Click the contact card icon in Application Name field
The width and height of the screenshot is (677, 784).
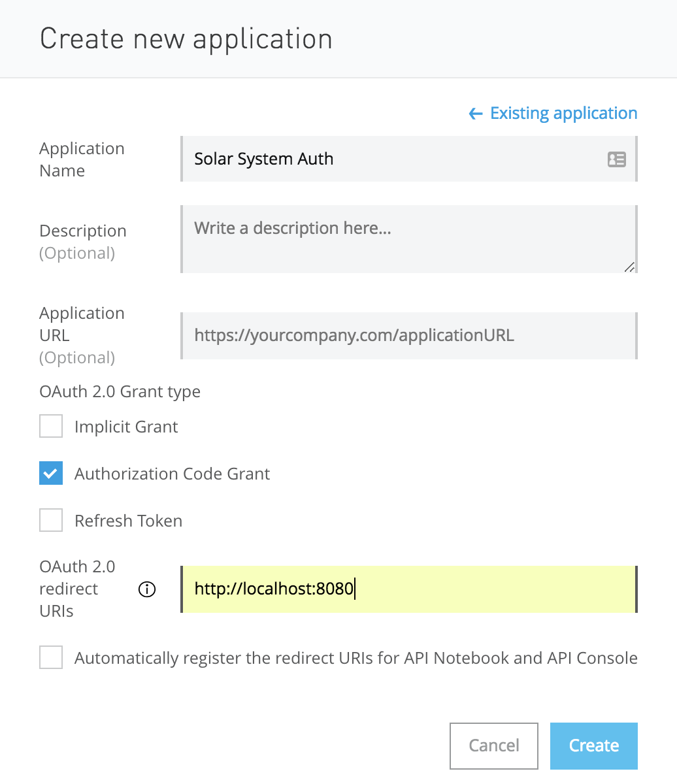pyautogui.click(x=616, y=159)
